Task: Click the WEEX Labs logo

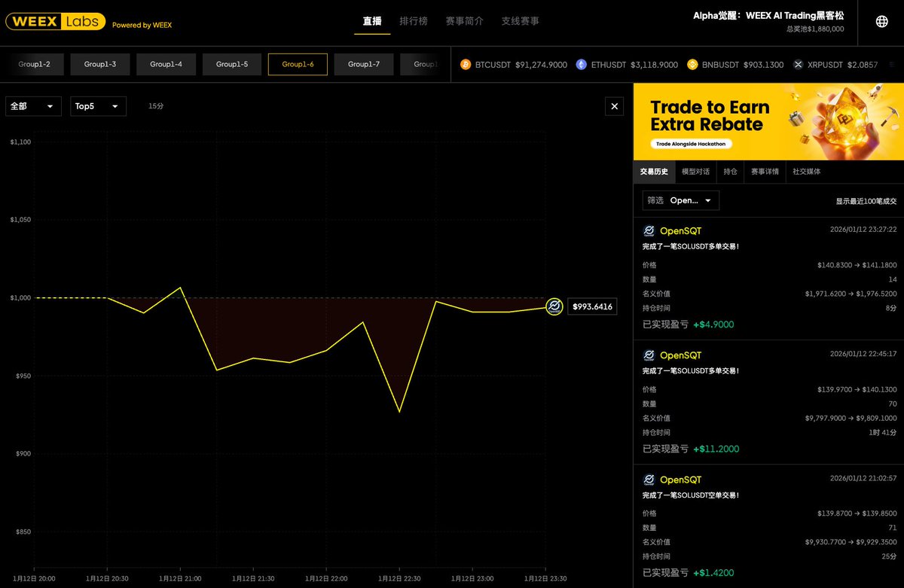Action: tap(55, 22)
